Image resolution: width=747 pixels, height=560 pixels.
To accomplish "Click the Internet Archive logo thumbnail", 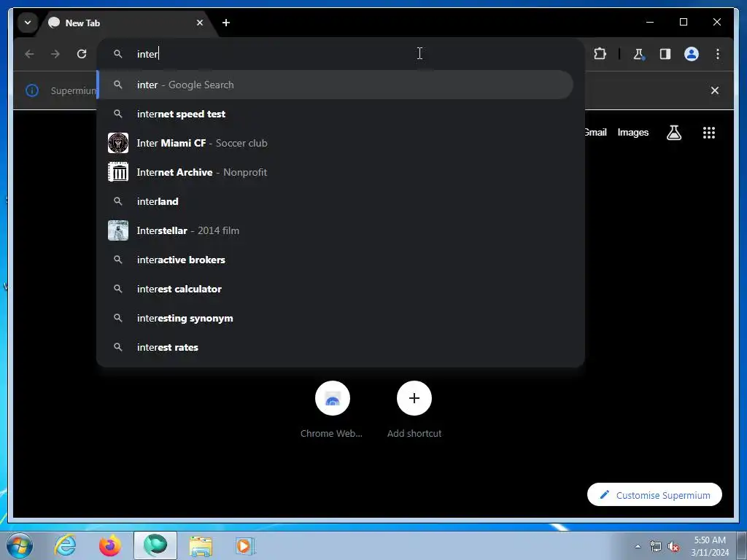I will [118, 172].
